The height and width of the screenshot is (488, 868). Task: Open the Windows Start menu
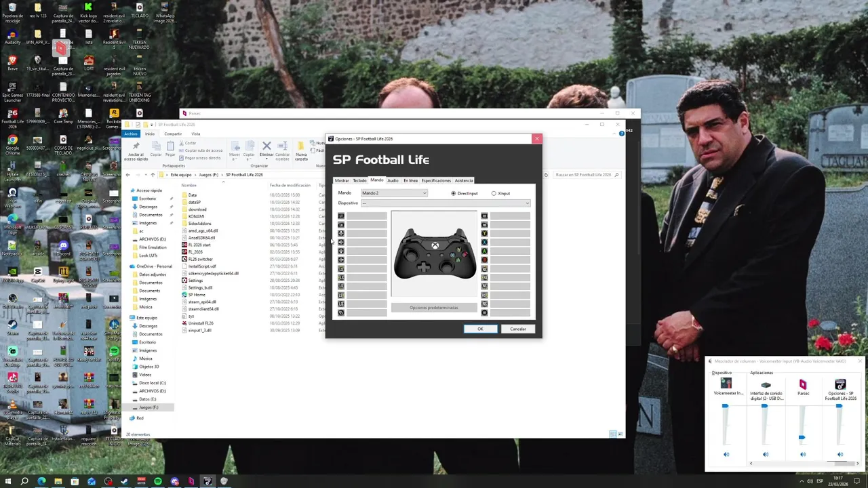click(x=8, y=481)
